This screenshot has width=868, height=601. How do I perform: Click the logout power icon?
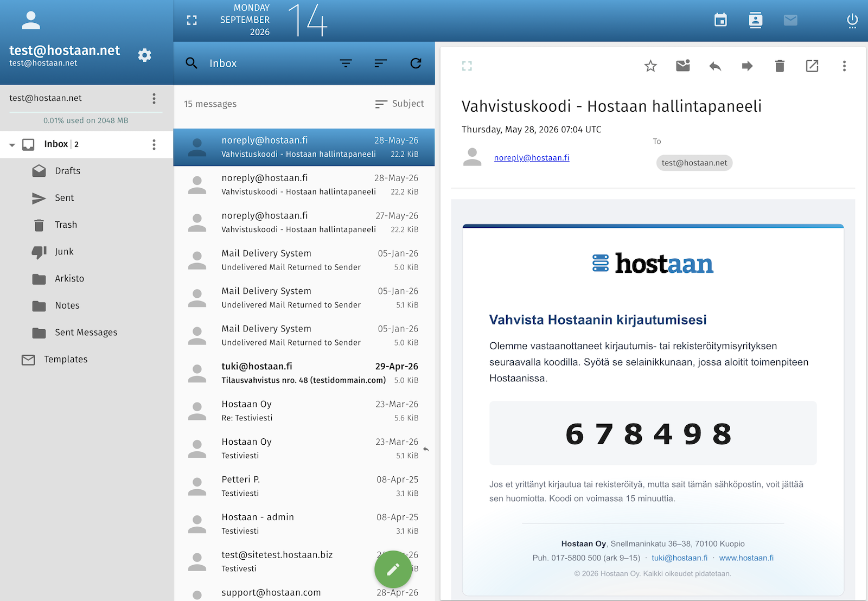[852, 21]
